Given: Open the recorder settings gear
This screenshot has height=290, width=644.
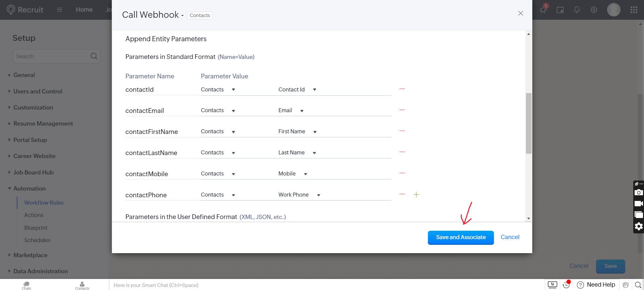Looking at the screenshot, I should point(639,227).
